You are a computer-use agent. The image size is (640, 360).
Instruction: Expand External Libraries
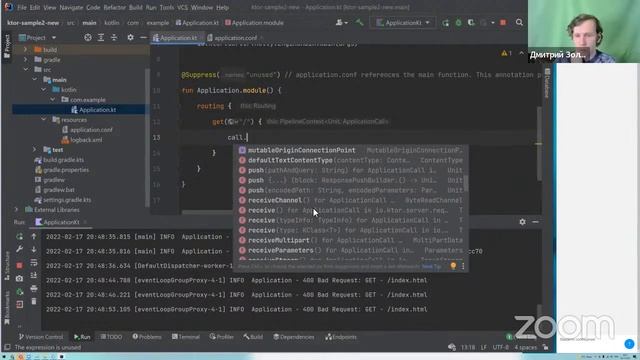coord(17,210)
